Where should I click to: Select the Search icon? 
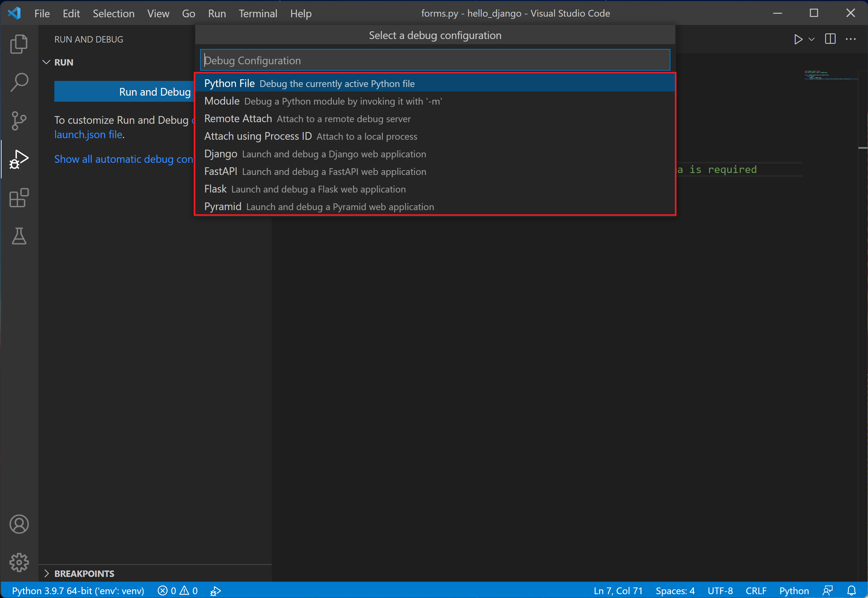(x=19, y=82)
